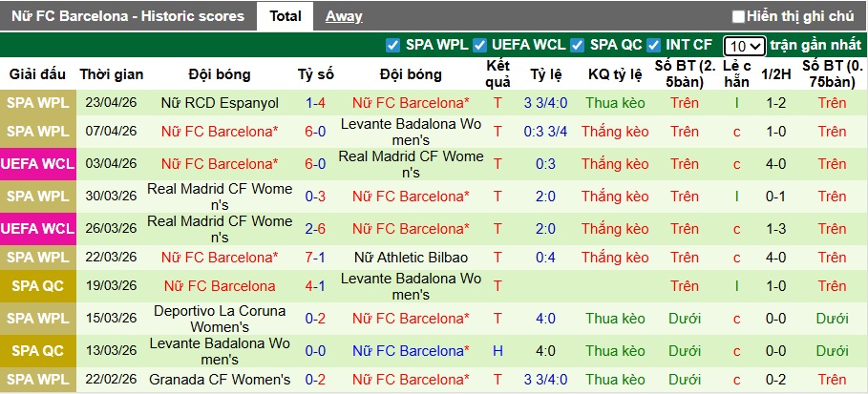Switch to the Total tab

[286, 16]
